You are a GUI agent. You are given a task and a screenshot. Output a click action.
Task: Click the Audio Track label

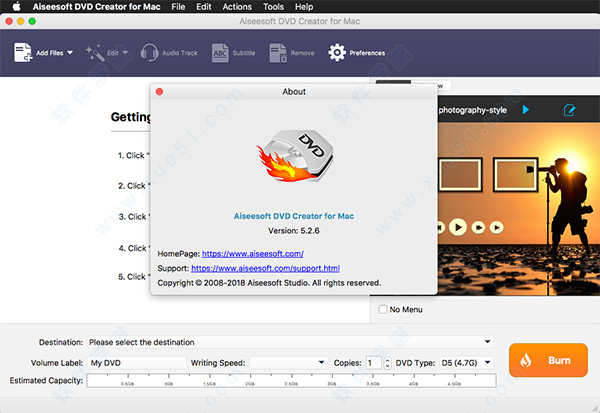179,53
